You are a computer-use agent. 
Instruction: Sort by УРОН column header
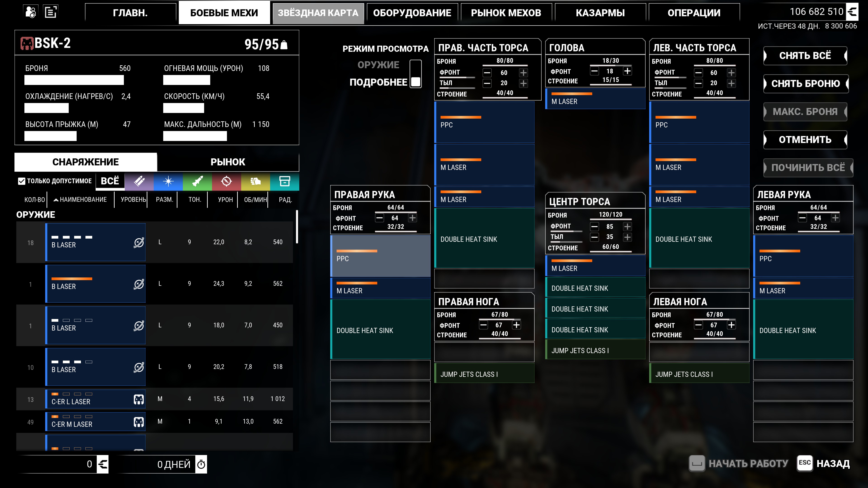[225, 200]
